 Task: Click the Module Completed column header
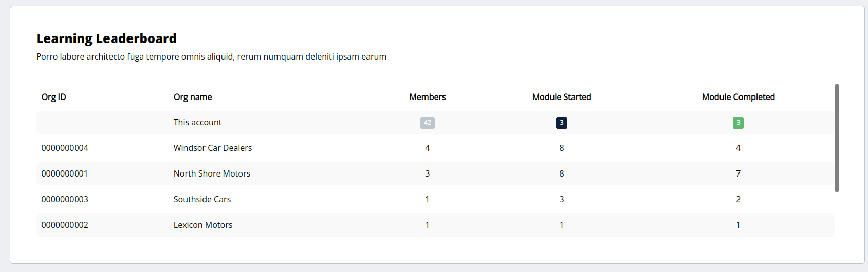click(x=738, y=97)
